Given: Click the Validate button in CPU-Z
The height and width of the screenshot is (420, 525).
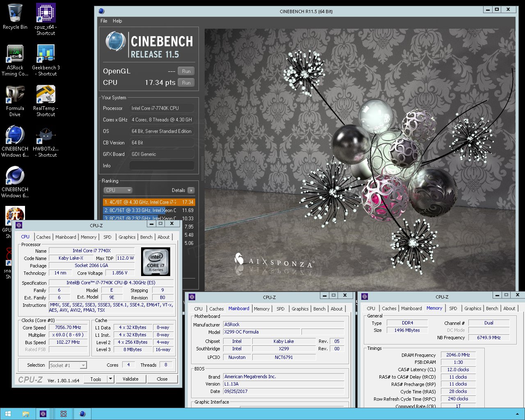Looking at the screenshot, I should pyautogui.click(x=130, y=379).
